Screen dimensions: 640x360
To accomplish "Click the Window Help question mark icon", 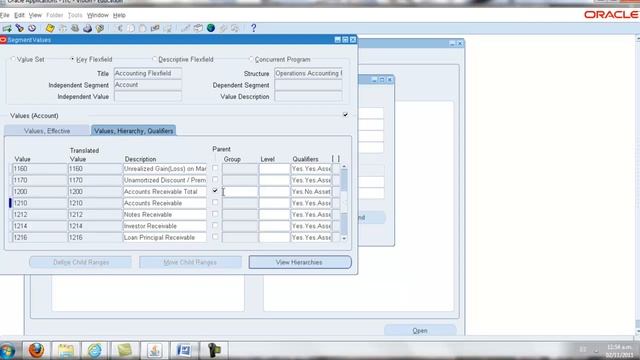I will coord(253,28).
